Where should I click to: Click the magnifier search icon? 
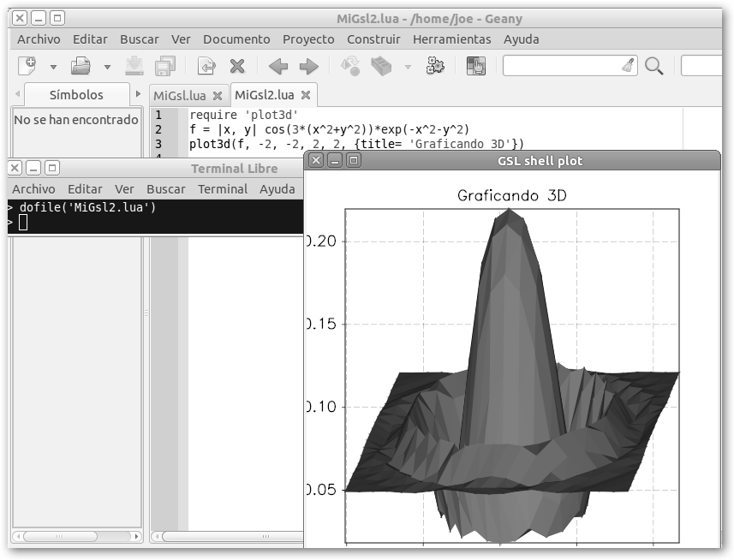pyautogui.click(x=654, y=66)
